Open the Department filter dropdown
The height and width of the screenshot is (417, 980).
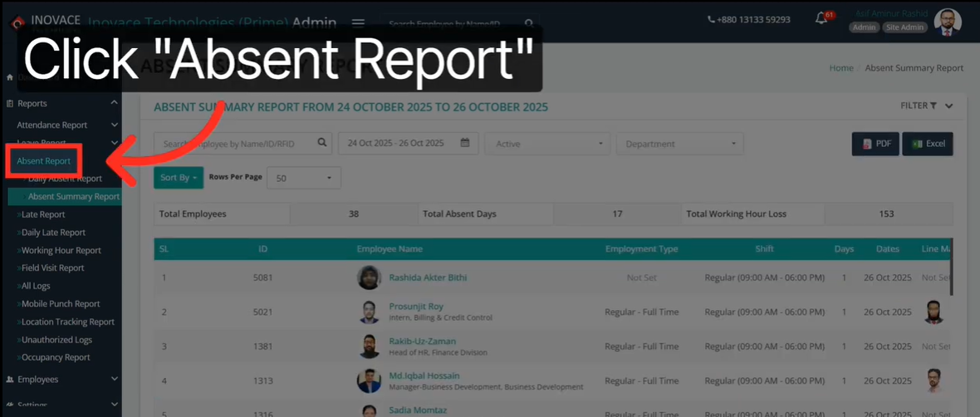coord(679,144)
